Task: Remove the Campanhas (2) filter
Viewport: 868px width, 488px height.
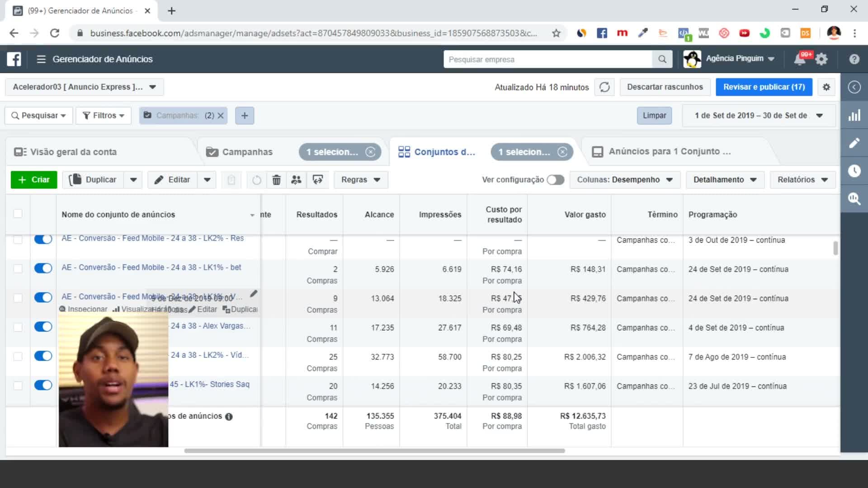Action: pyautogui.click(x=221, y=116)
